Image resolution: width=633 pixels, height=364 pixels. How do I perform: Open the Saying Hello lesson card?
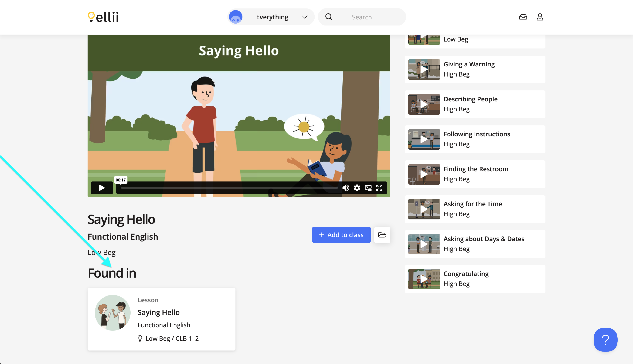click(161, 319)
